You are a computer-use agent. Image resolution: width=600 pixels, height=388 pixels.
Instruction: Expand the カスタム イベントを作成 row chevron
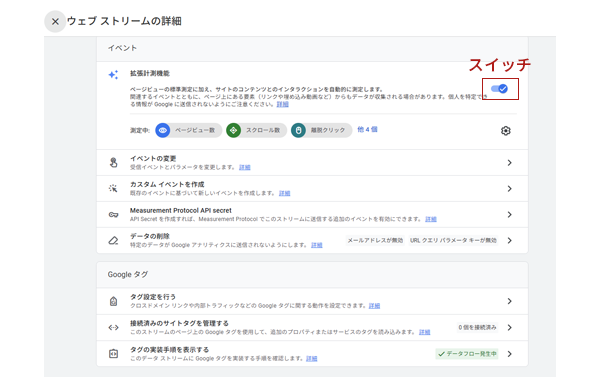pos(509,189)
